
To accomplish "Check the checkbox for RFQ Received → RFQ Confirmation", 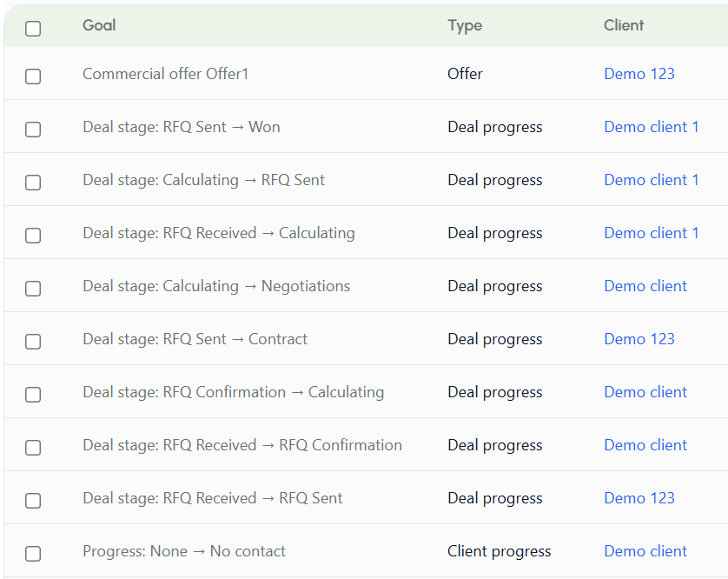I will tap(33, 447).
